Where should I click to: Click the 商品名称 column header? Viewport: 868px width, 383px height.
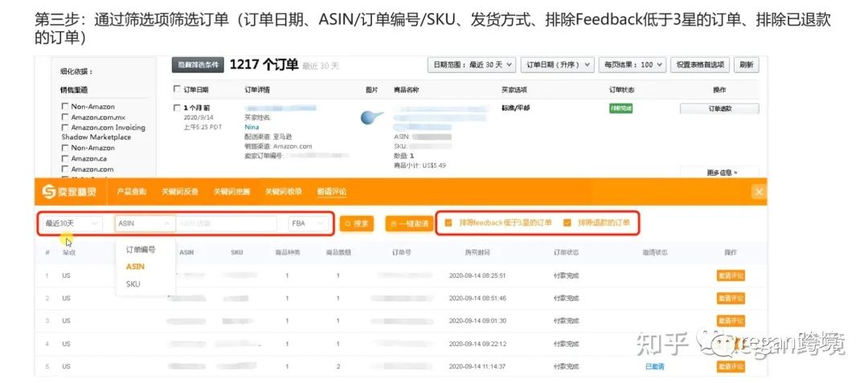click(x=405, y=90)
